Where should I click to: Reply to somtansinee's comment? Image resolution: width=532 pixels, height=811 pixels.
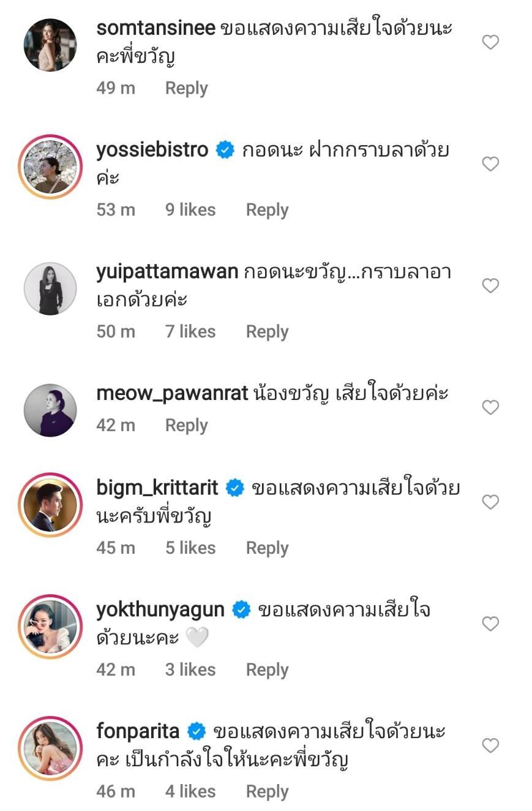coord(186,88)
